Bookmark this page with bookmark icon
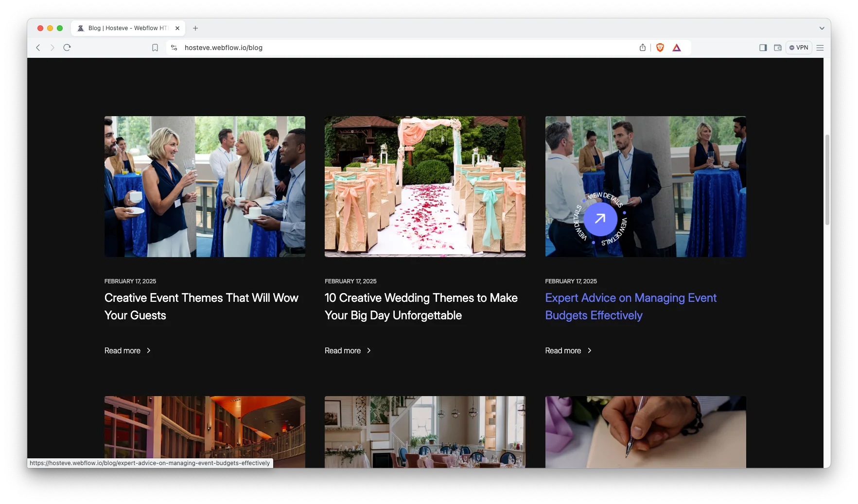Screen dimensions: 858x504 tap(155, 48)
